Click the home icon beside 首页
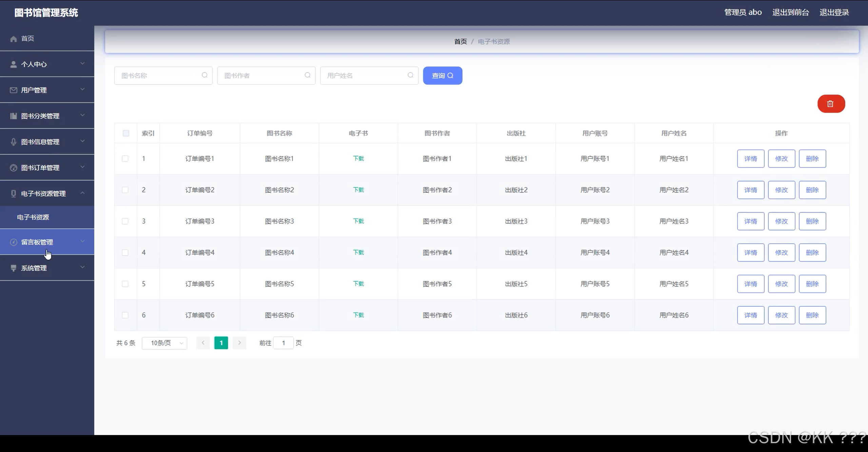868x452 pixels. coord(14,39)
